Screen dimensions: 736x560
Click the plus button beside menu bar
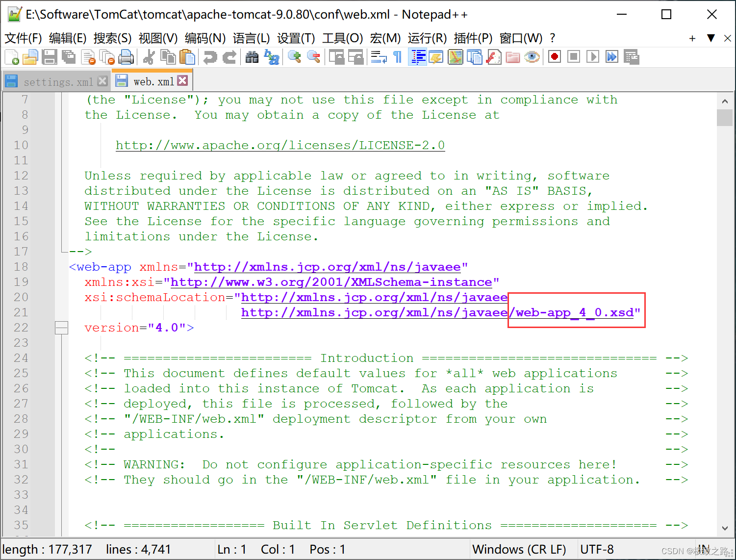point(692,38)
